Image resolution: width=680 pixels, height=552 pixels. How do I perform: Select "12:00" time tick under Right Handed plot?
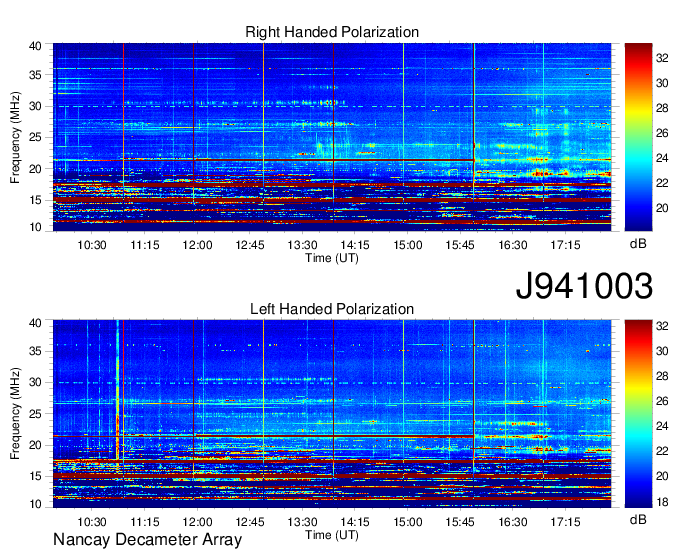[x=197, y=245]
